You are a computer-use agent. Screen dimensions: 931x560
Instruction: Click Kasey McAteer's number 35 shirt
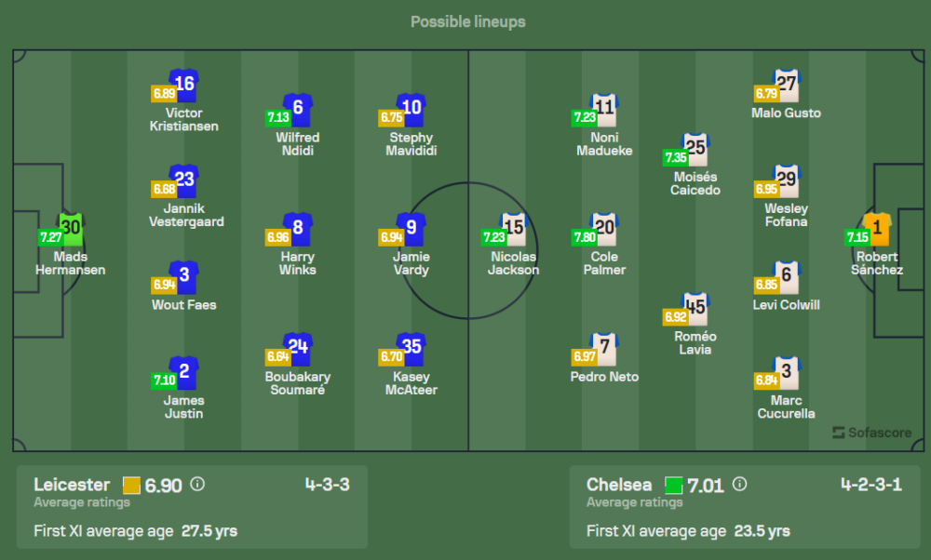pyautogui.click(x=412, y=347)
